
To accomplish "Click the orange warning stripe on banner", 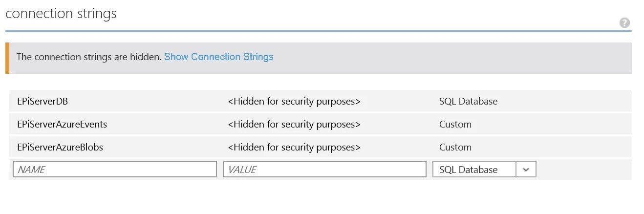I will point(7,58).
